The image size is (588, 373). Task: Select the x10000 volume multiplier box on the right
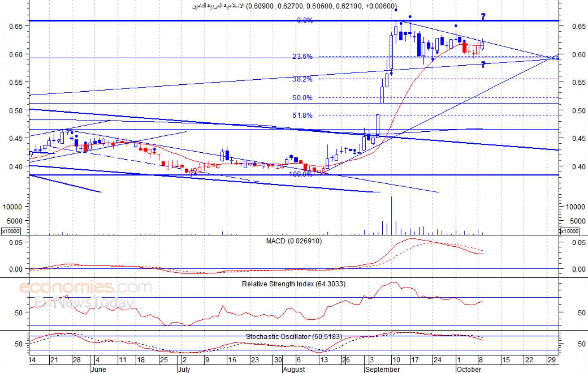(569, 231)
